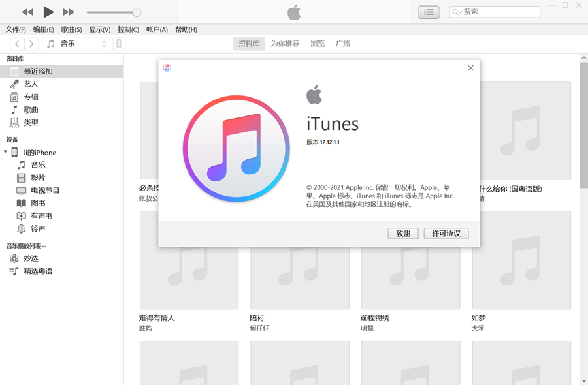Image resolution: width=588 pixels, height=385 pixels.
Task: Go forward with the right navigation arrow
Action: [31, 44]
